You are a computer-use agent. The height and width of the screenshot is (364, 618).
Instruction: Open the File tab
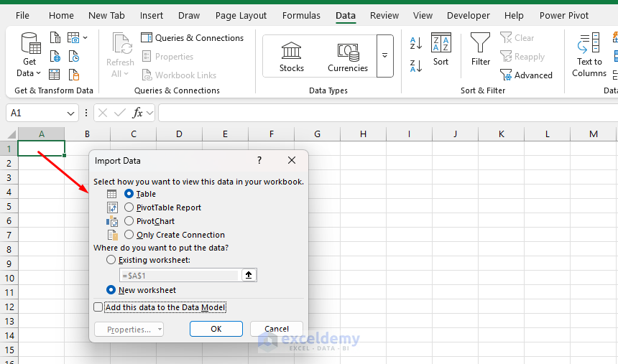pos(22,15)
